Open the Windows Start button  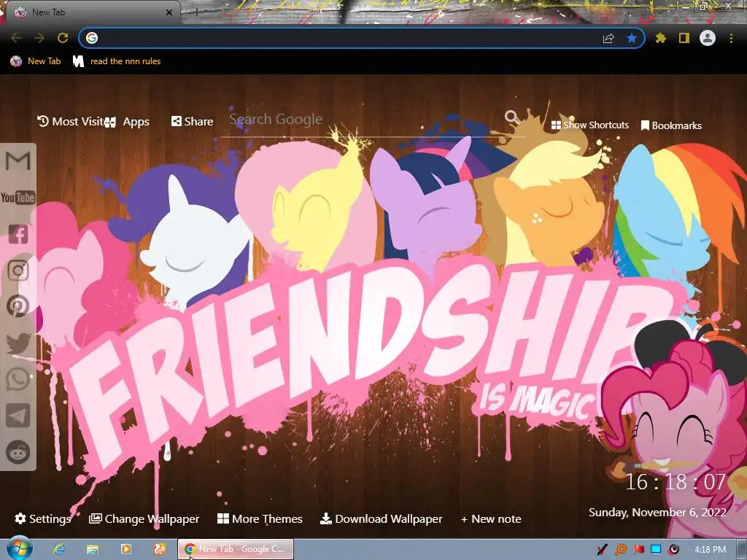(19, 549)
